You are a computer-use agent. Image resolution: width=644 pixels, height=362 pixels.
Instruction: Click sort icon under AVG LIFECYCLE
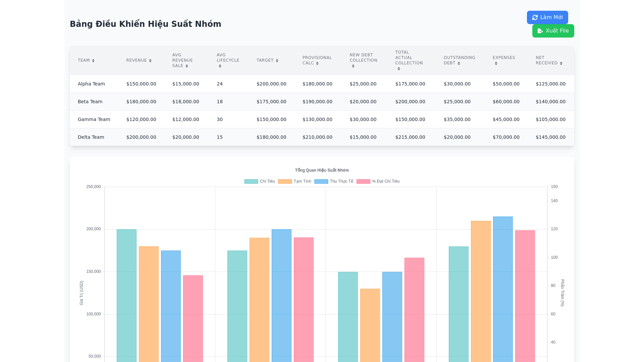[220, 66]
